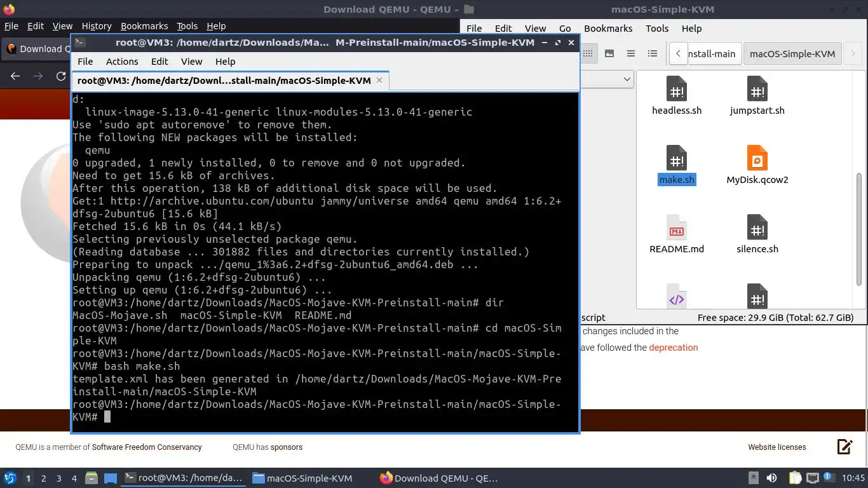This screenshot has width=868, height=488.
Task: Open terminal Actions menu
Action: point(122,62)
